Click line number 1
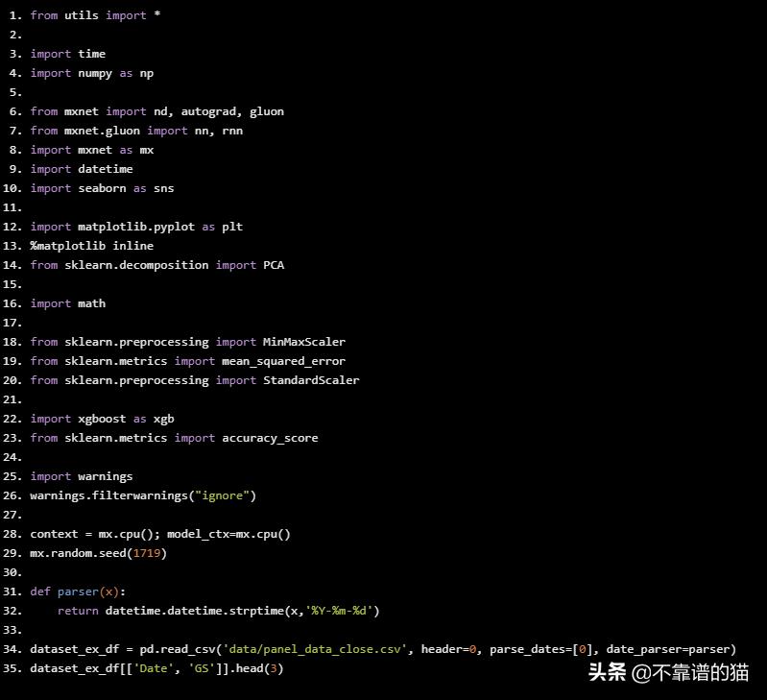 (x=16, y=15)
